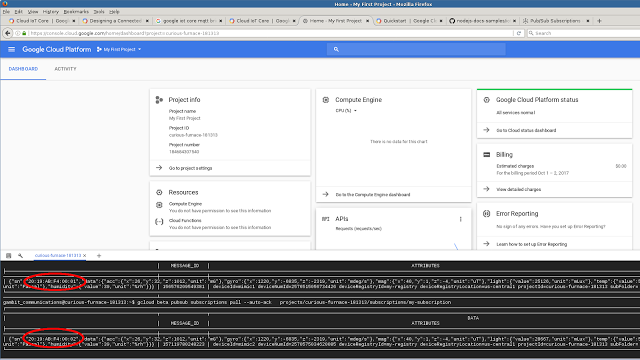The image size is (640, 360).
Task: Open the Cloud status dashboard link
Action: tap(526, 130)
